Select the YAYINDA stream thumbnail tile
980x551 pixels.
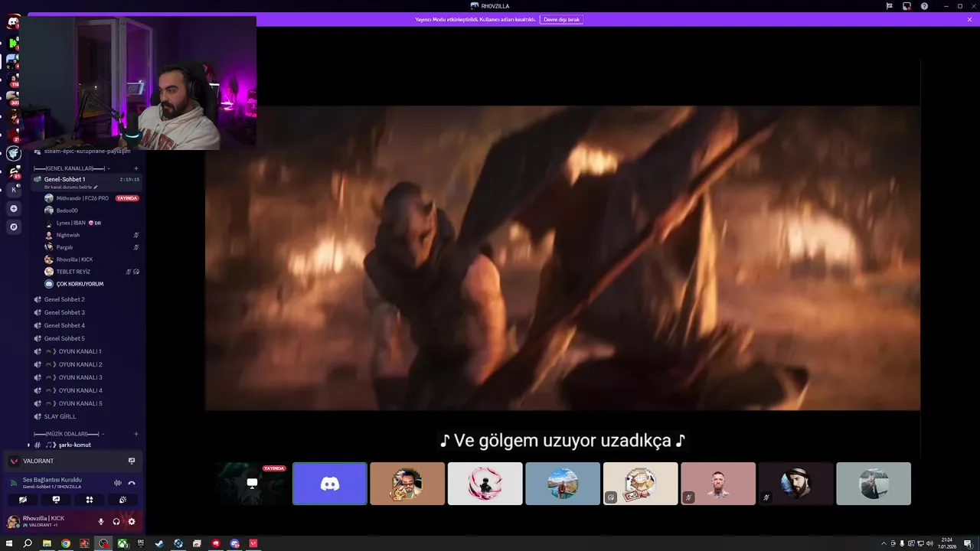pos(252,484)
